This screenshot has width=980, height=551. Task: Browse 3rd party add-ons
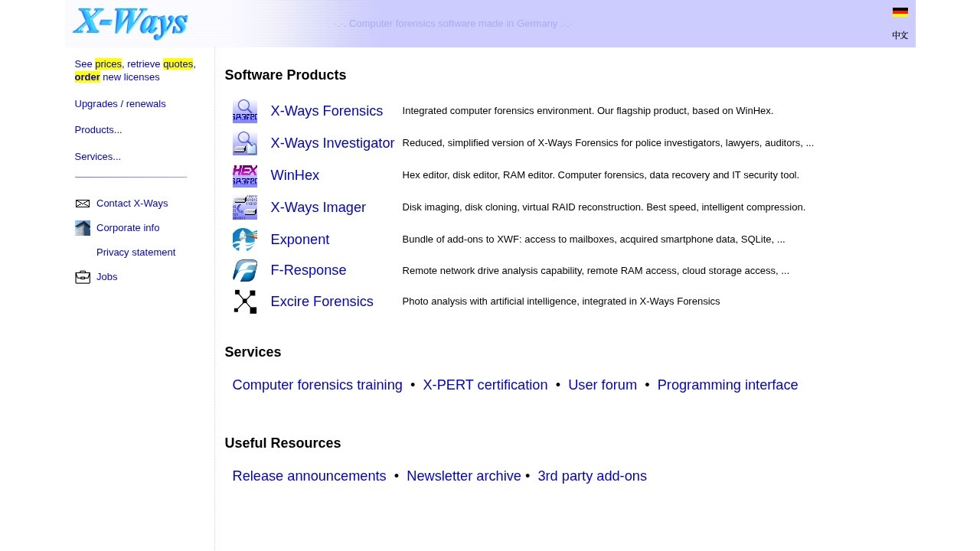593,476
